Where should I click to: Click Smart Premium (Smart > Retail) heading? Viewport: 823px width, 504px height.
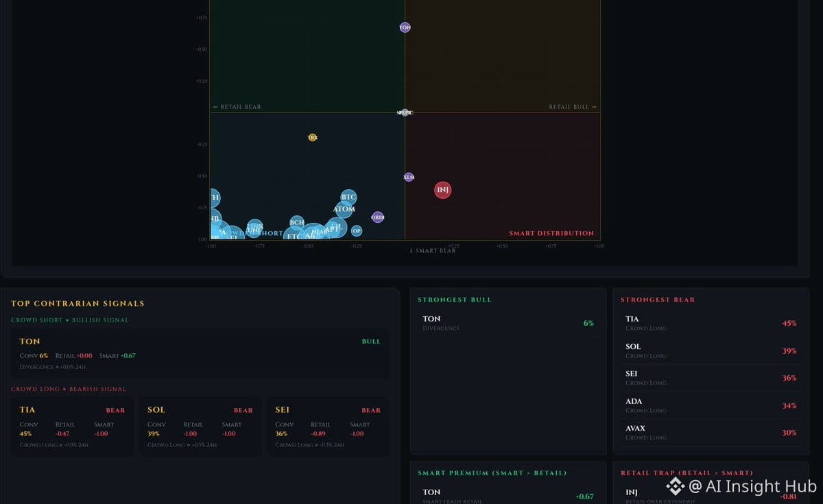click(492, 473)
